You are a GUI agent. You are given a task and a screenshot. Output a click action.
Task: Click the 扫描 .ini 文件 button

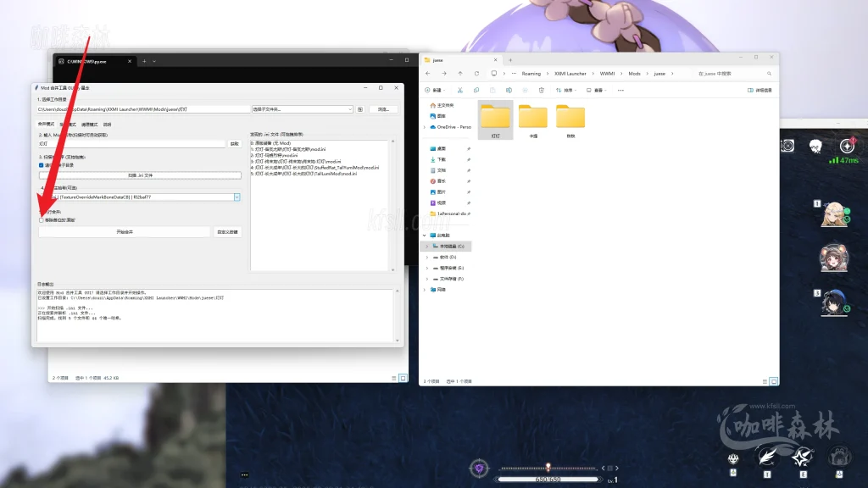click(x=140, y=175)
